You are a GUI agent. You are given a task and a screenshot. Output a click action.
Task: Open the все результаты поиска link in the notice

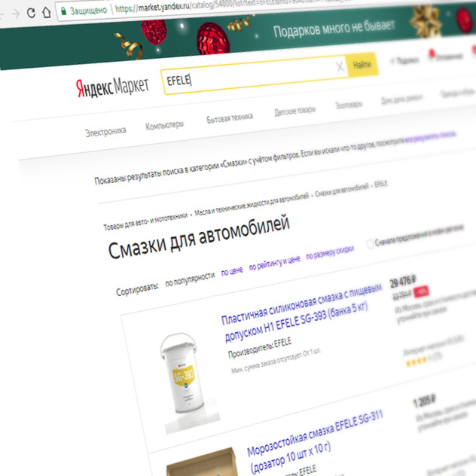click(x=430, y=136)
